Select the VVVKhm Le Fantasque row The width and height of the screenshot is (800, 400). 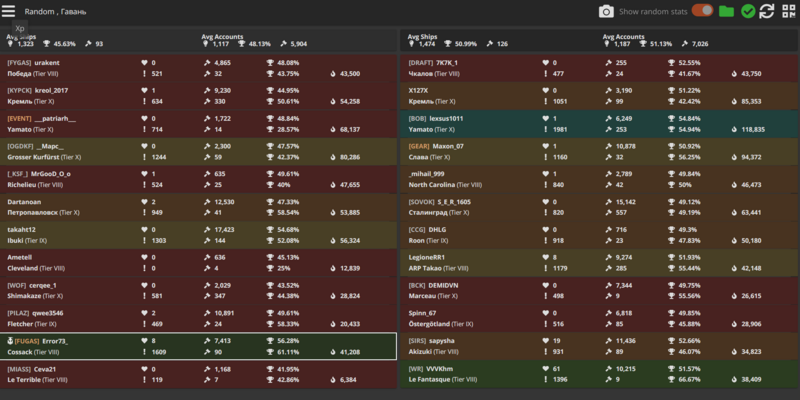pos(600,374)
